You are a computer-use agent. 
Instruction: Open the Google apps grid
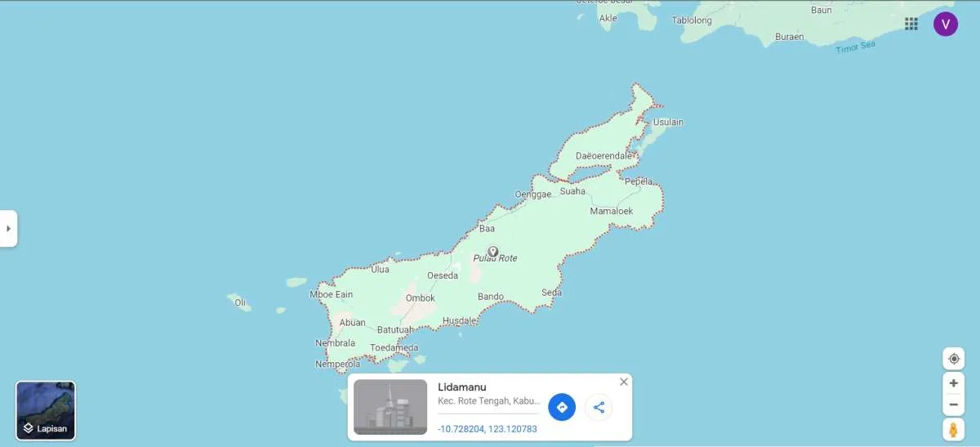pyautogui.click(x=911, y=24)
